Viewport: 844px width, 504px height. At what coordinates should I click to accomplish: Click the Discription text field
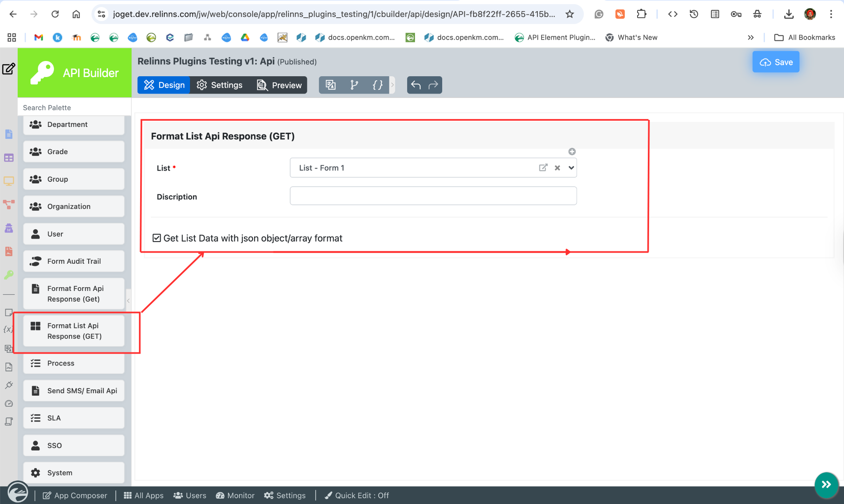pos(433,196)
